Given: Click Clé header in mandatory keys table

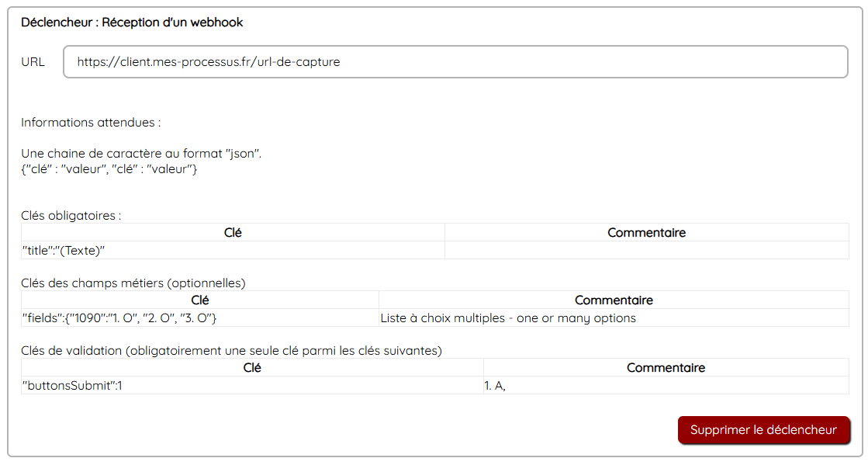Looking at the screenshot, I should click(x=233, y=233).
